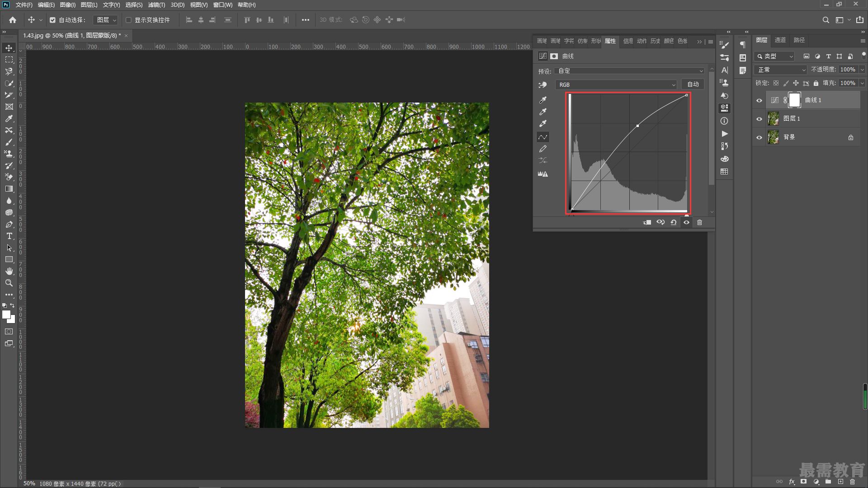868x488 pixels.
Task: Switch to the 通道 tab
Action: pyautogui.click(x=780, y=40)
